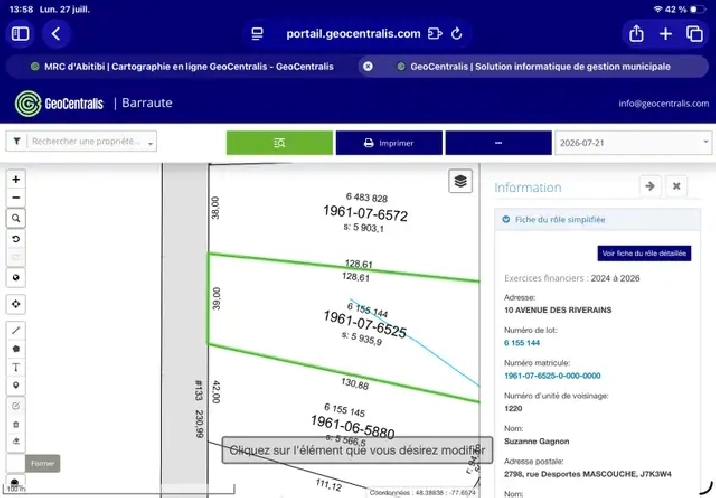Show the tab overview

click(695, 34)
